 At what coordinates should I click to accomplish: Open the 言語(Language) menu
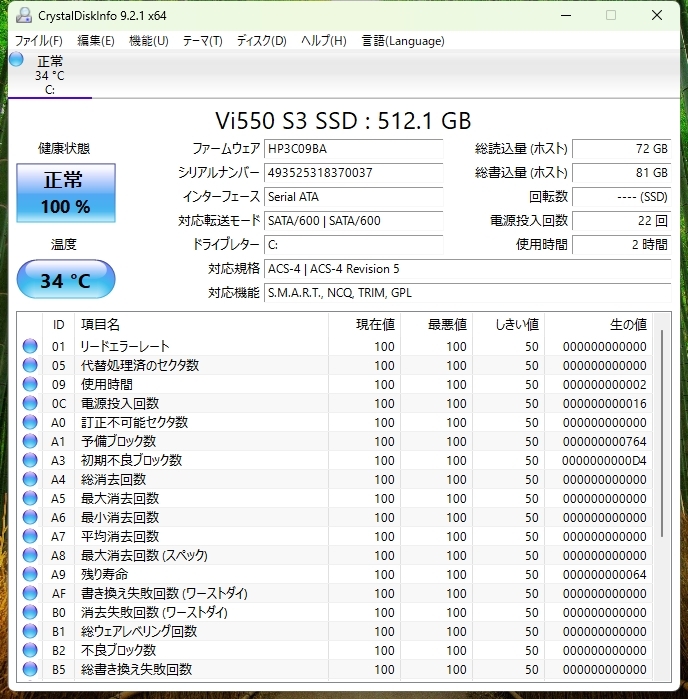pyautogui.click(x=403, y=41)
